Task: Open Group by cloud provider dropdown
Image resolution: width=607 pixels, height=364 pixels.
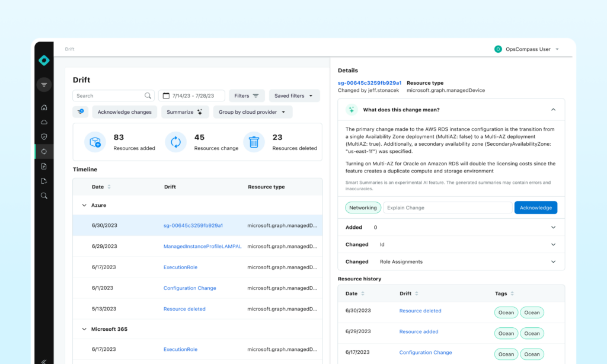Action: (253, 112)
